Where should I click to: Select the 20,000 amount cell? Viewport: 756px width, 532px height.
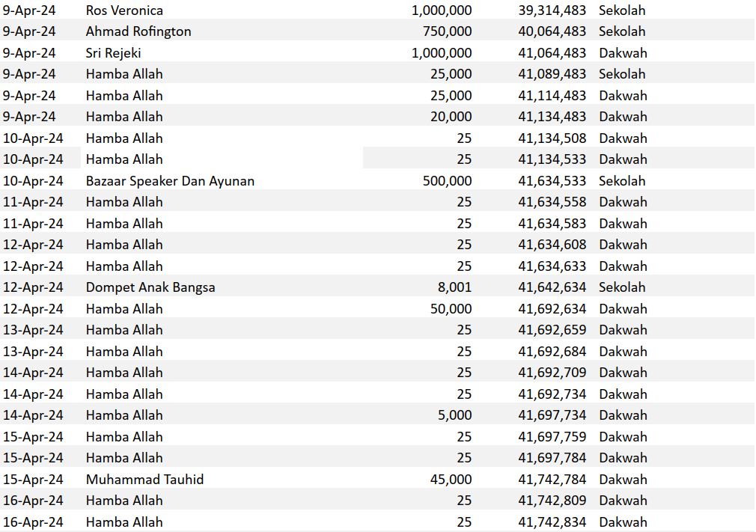pos(451,117)
